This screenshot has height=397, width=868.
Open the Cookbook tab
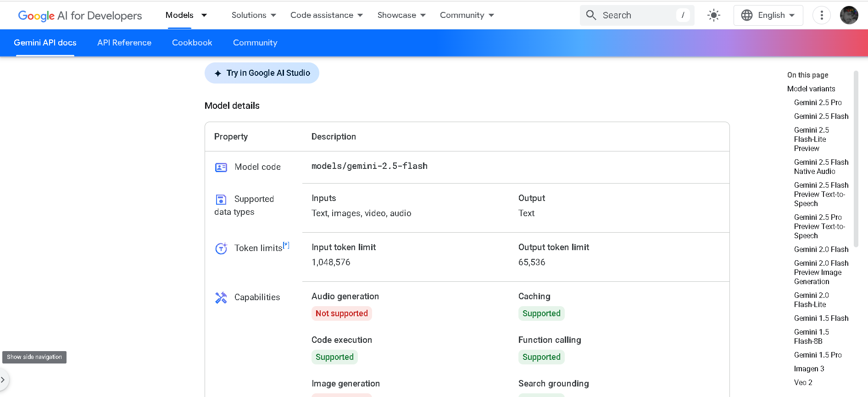tap(192, 43)
